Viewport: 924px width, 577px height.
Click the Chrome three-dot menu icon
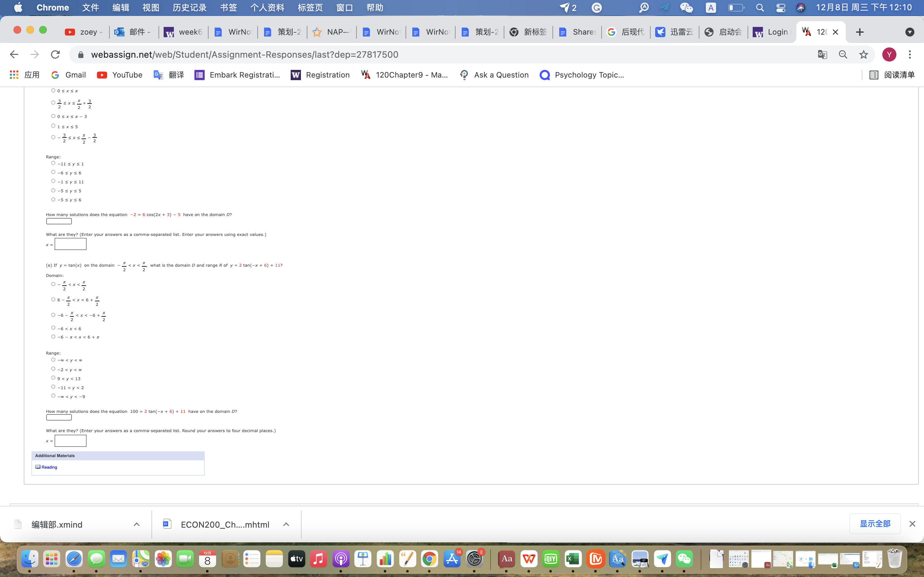click(910, 54)
